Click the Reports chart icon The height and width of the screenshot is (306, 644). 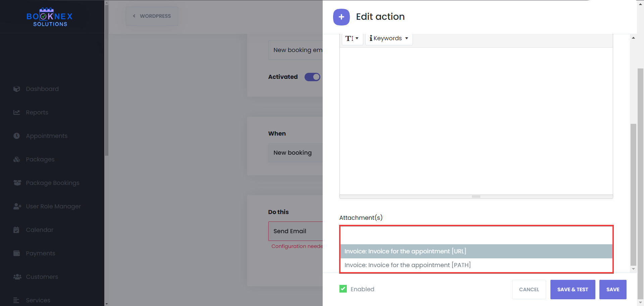pyautogui.click(x=16, y=112)
